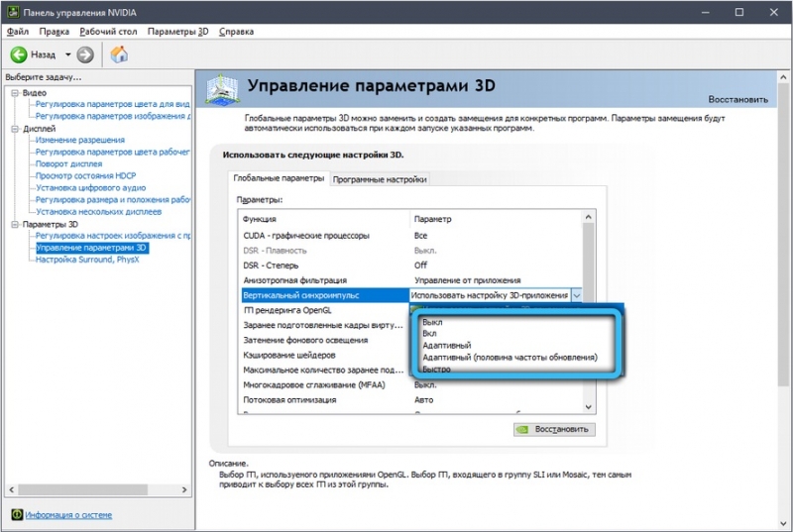Screen dimensions: 793x532
Task: Open the Правка menu
Action: 55,32
